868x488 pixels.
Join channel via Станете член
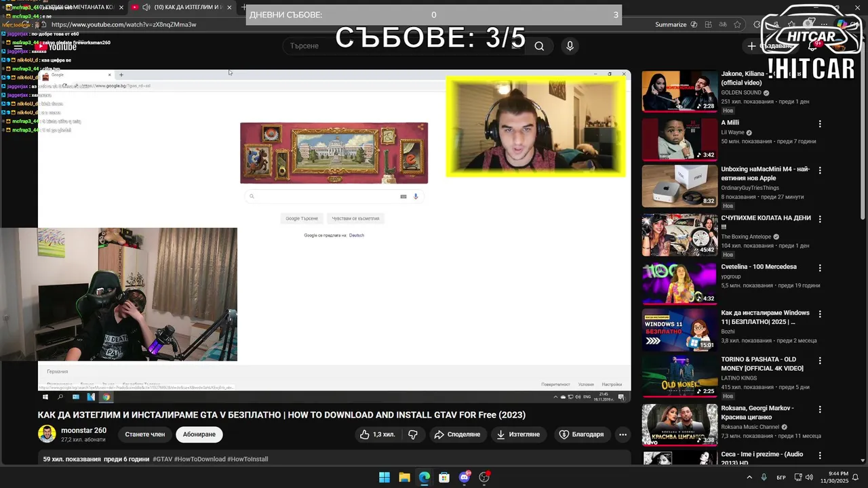pyautogui.click(x=145, y=434)
